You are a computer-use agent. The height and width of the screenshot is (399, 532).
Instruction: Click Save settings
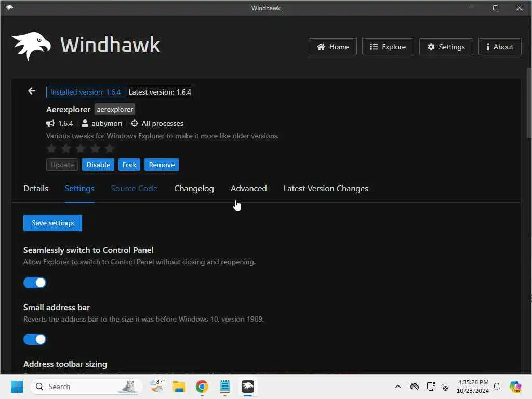[x=52, y=223]
